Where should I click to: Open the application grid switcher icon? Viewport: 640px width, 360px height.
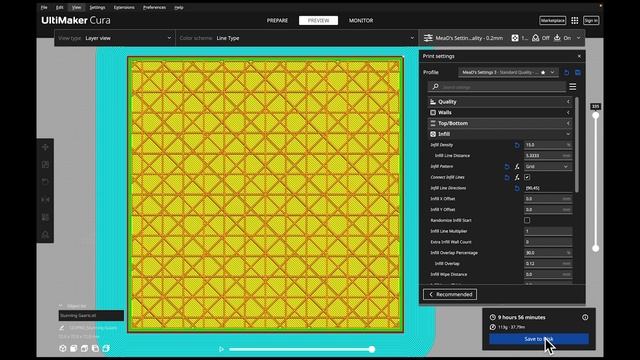click(575, 20)
